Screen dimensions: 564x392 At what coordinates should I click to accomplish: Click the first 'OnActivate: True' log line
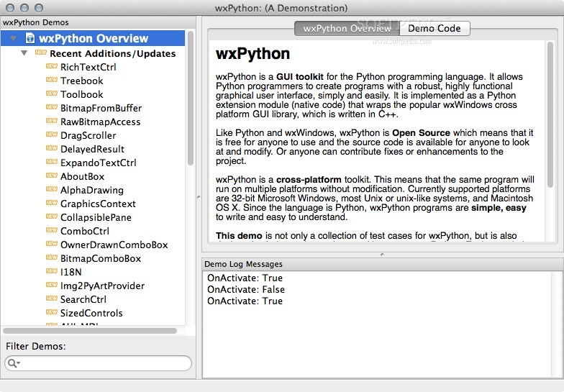click(x=245, y=278)
